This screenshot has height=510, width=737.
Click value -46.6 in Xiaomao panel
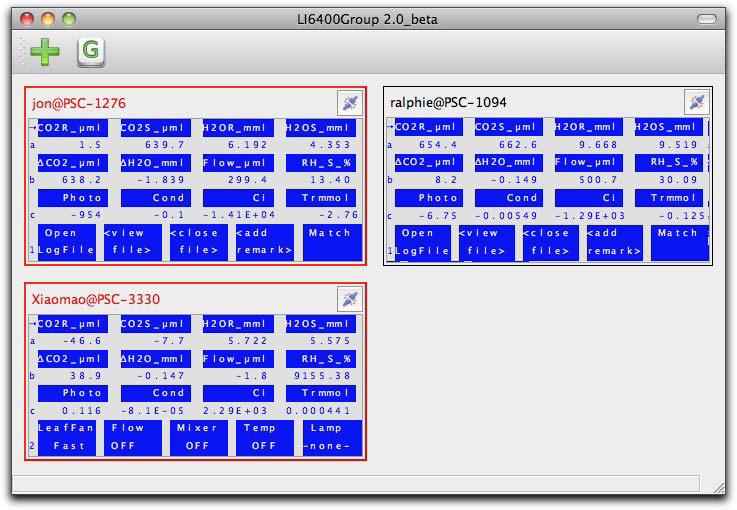[82, 341]
